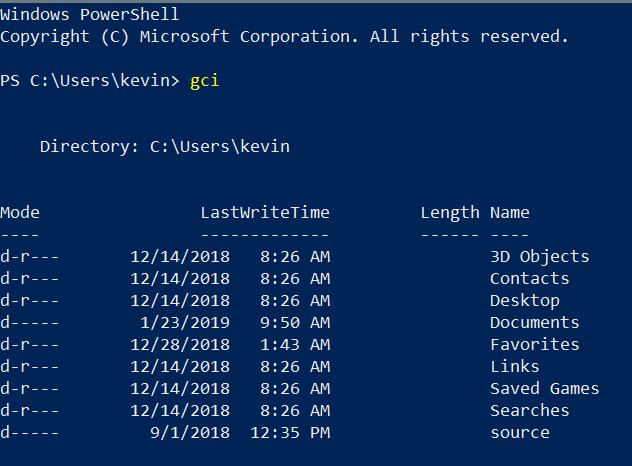Click the 3D Objects folder name
The image size is (632, 466).
(539, 257)
